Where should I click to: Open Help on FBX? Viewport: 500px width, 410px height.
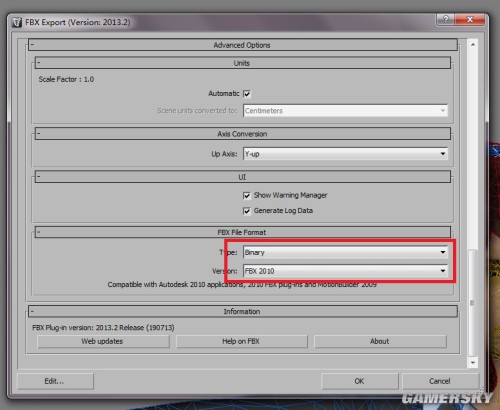[x=242, y=341]
